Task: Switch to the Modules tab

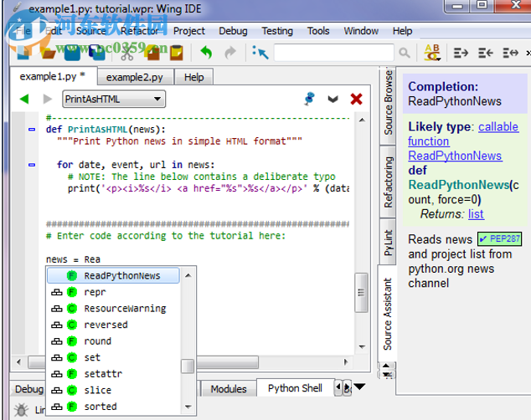Action: [229, 389]
